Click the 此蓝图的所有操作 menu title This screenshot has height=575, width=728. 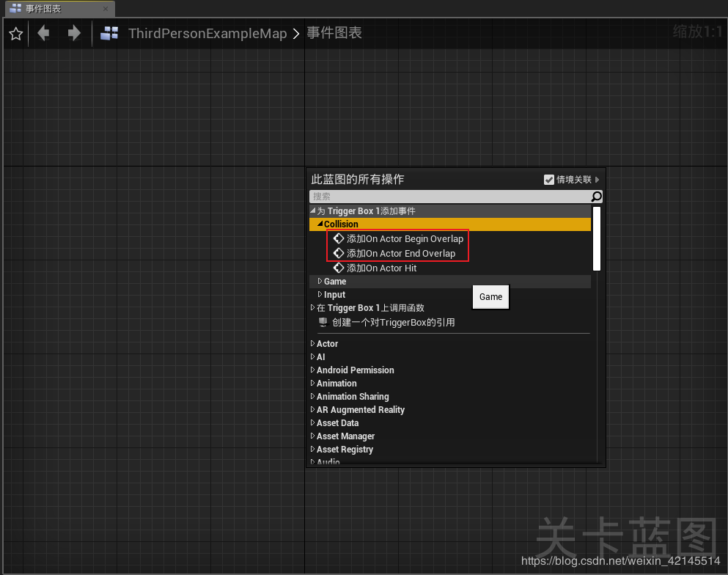click(x=358, y=179)
